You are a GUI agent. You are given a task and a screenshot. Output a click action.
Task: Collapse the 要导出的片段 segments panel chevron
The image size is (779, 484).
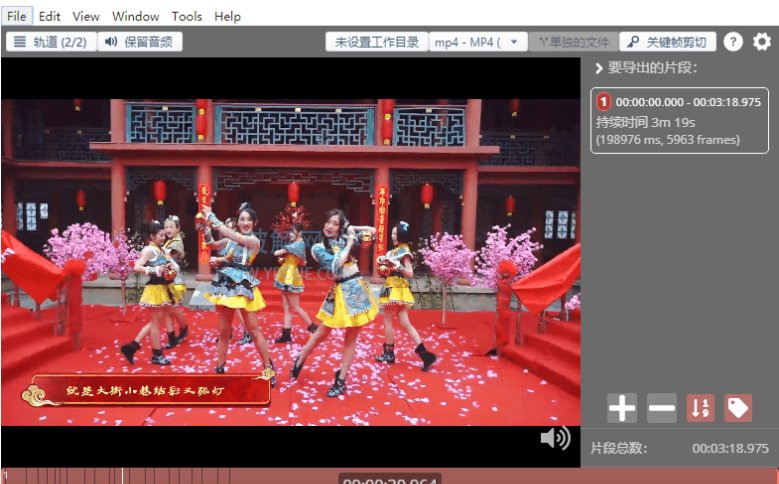click(x=599, y=68)
